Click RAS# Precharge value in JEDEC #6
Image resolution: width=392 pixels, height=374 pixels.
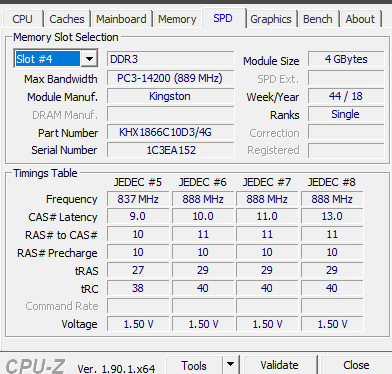tap(203, 252)
